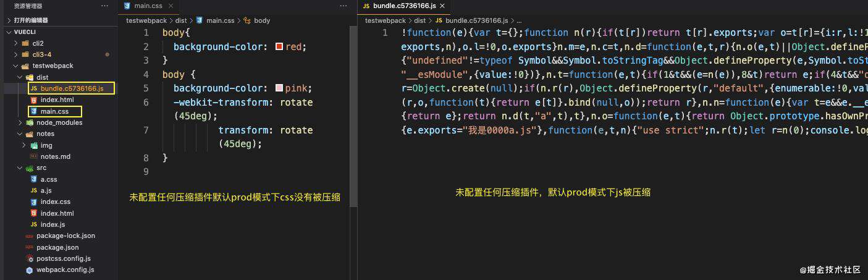Click testwebpack in main.css breadcrumb
The width and height of the screenshot is (868, 280).
[146, 20]
